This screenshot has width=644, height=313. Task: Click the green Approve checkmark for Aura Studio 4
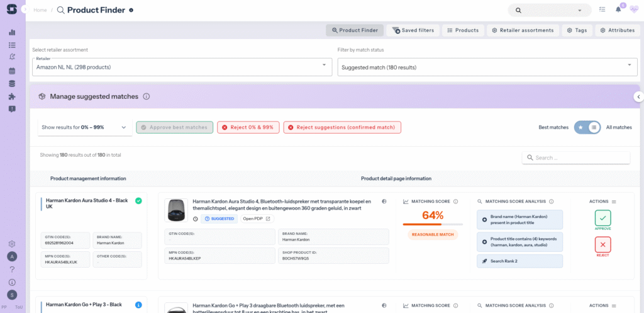602,219
